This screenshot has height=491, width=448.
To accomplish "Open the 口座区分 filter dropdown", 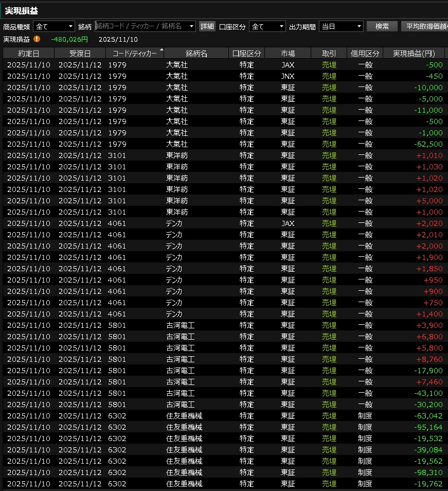I will tap(267, 26).
